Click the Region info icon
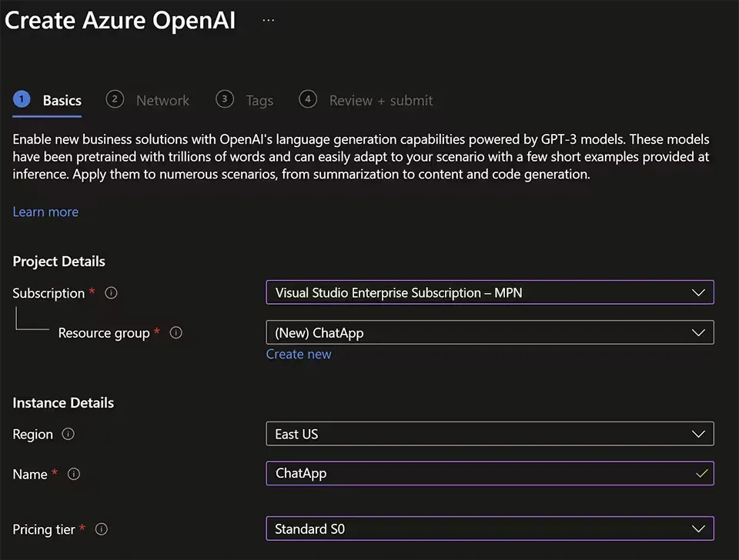 pyautogui.click(x=68, y=435)
